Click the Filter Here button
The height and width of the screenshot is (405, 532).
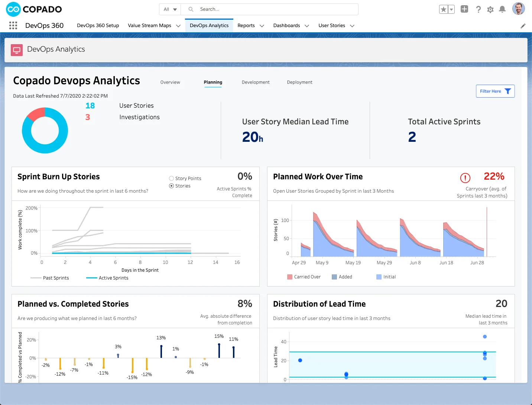(x=495, y=91)
